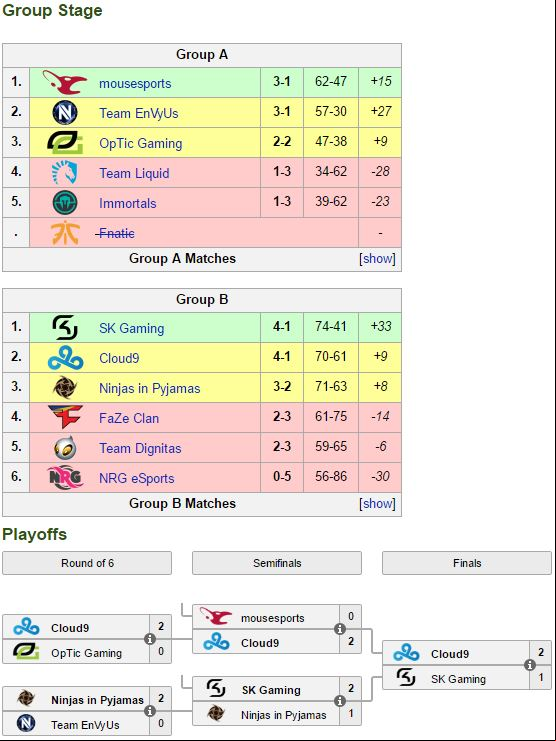Click the Team Dignitas logo
The image size is (556, 741).
coord(65,447)
